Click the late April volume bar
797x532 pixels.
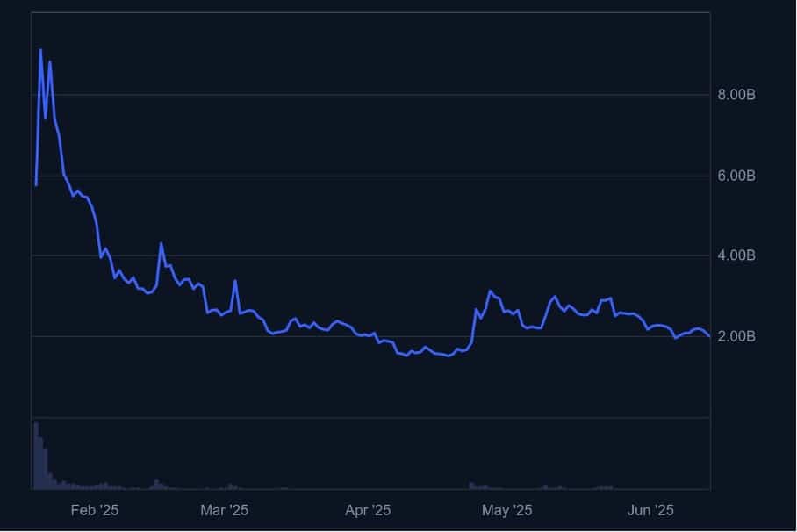pyautogui.click(x=471, y=485)
